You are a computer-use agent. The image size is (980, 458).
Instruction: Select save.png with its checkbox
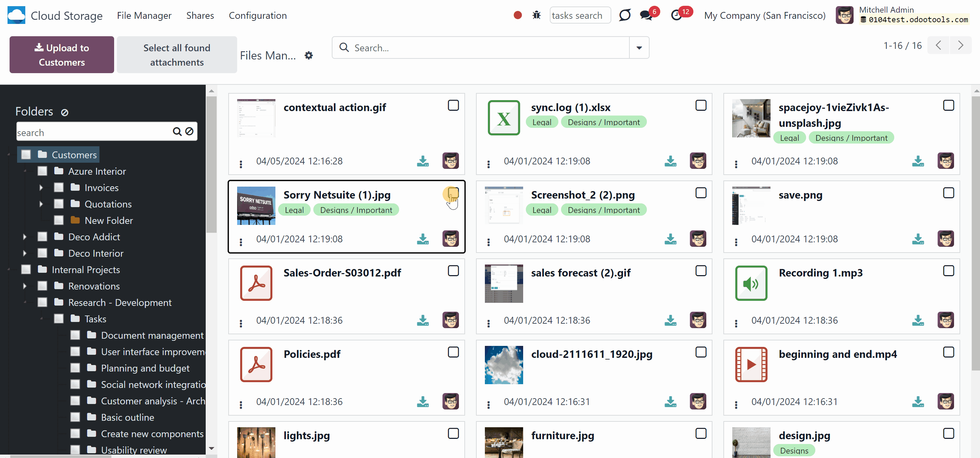(949, 193)
